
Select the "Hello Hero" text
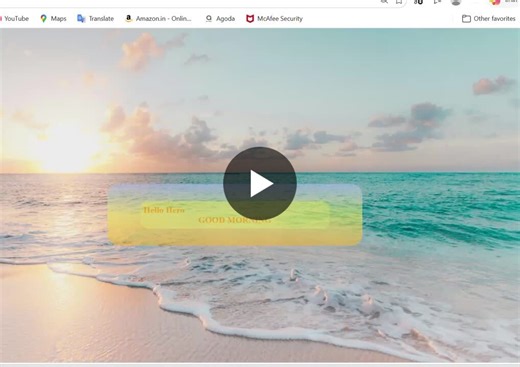[164, 210]
